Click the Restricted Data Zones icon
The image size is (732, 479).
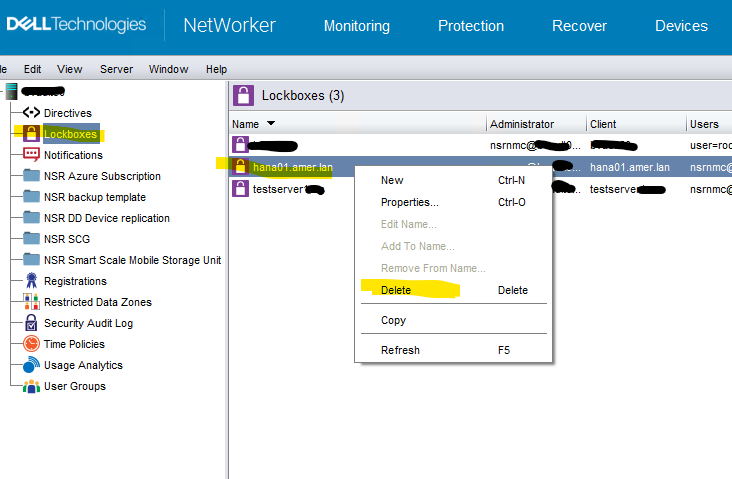pos(31,302)
